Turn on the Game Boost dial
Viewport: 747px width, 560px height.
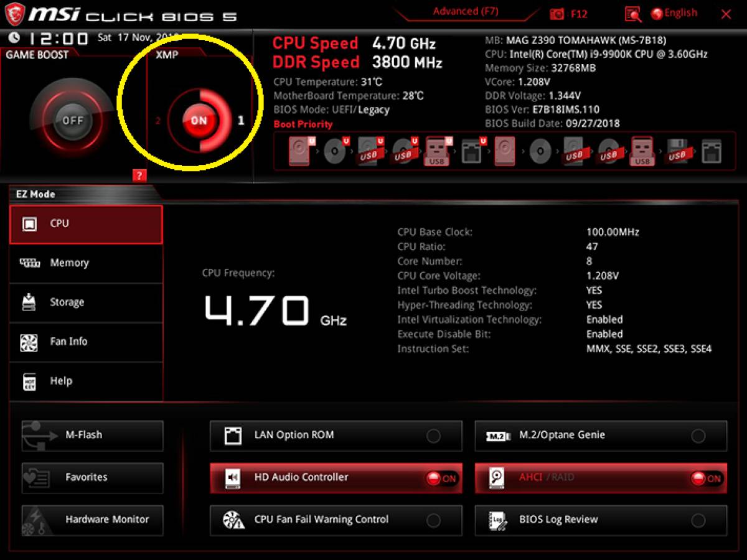pyautogui.click(x=72, y=121)
